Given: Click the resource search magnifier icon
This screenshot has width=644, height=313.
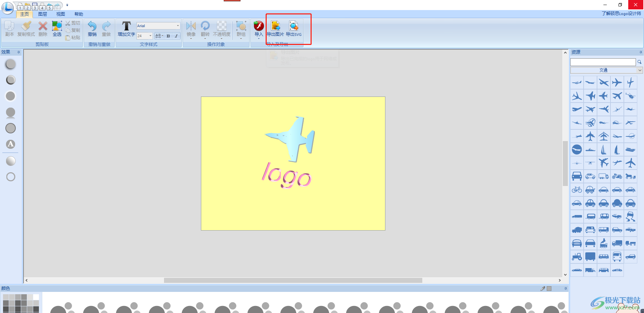Looking at the screenshot, I should [639, 62].
